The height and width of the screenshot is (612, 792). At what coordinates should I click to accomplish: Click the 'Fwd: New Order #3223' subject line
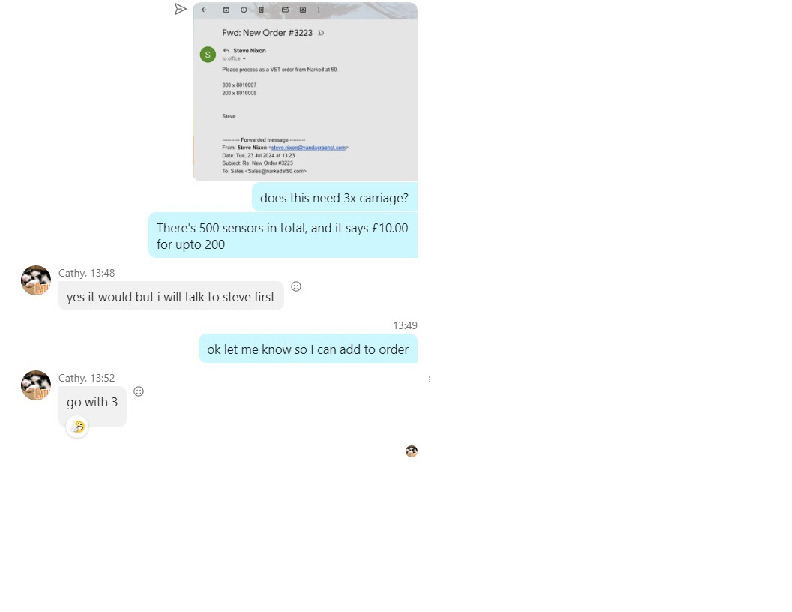[267, 33]
